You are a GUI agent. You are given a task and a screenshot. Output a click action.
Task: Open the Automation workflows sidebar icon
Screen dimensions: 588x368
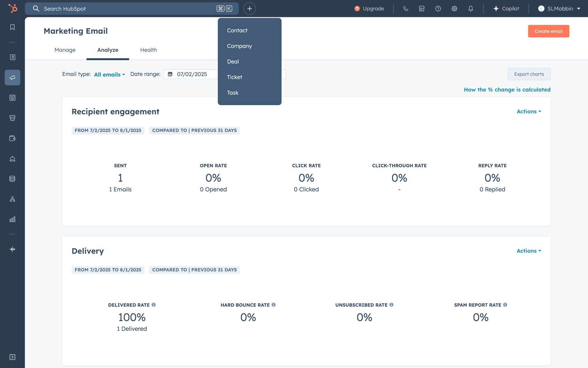pos(12,199)
